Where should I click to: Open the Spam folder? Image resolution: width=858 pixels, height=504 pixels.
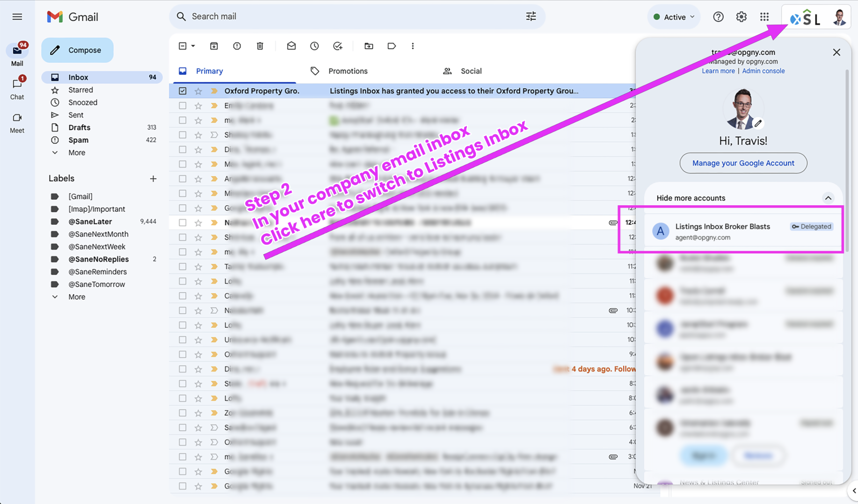point(102,140)
